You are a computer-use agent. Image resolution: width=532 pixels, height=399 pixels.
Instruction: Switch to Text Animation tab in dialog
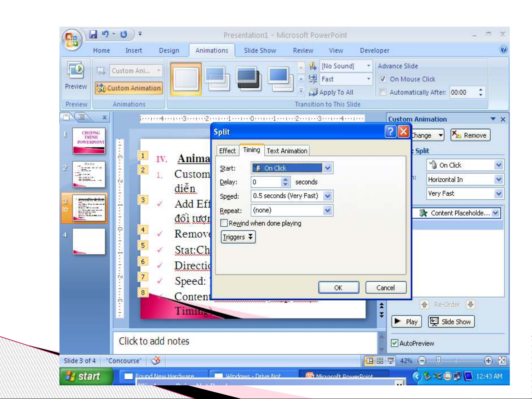287,151
